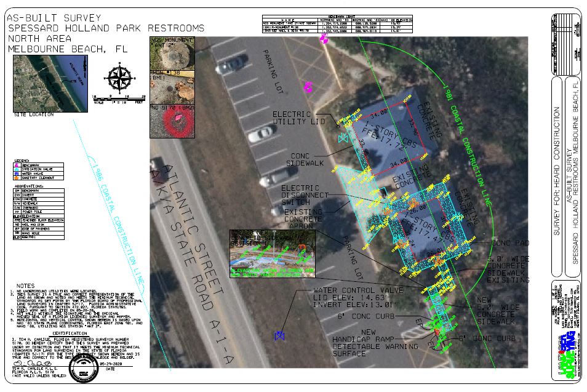
Task: Click the surveyor's handwritten signature
Action: (x=31, y=364)
